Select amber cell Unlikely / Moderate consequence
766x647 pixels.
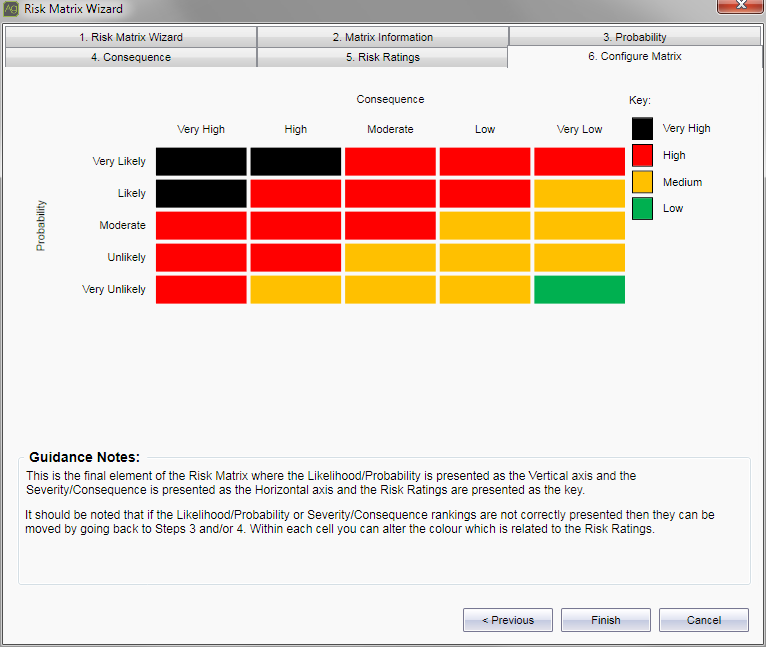[x=390, y=258]
